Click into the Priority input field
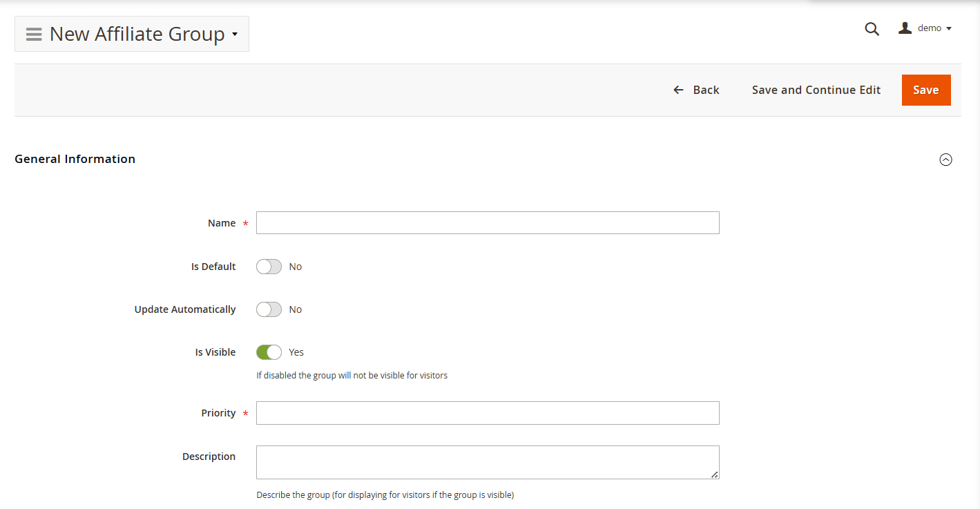 click(488, 413)
